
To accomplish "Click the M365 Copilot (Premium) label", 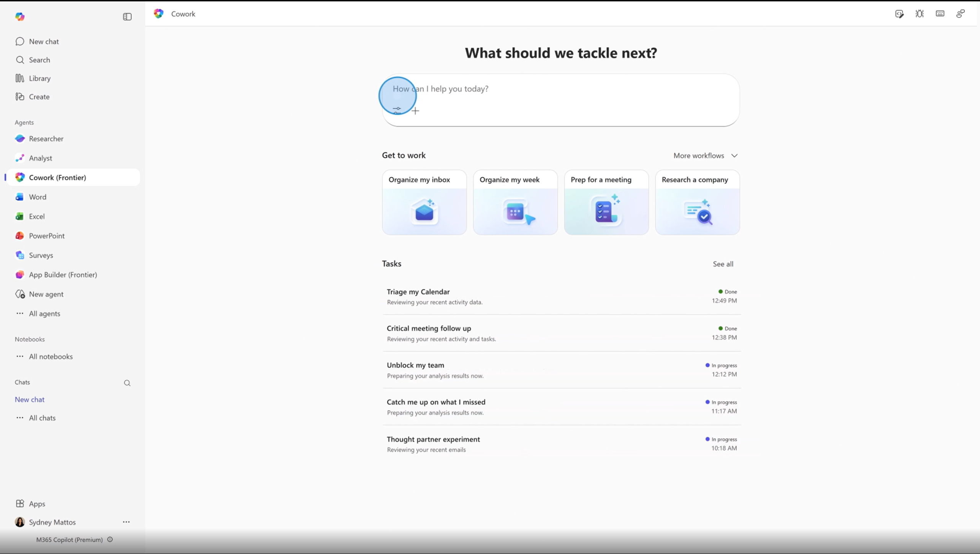I will 69,539.
